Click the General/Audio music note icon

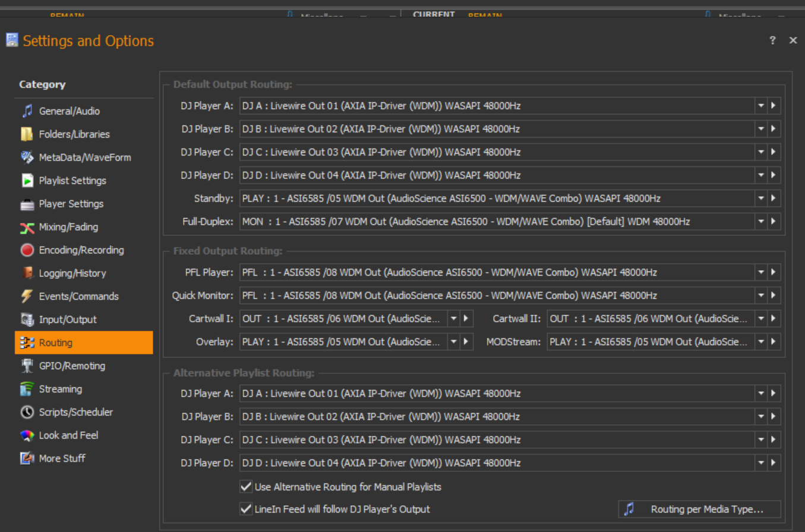tap(27, 111)
